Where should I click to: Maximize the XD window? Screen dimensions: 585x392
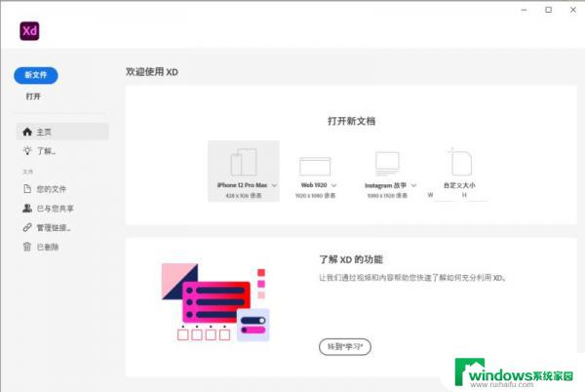(548, 10)
